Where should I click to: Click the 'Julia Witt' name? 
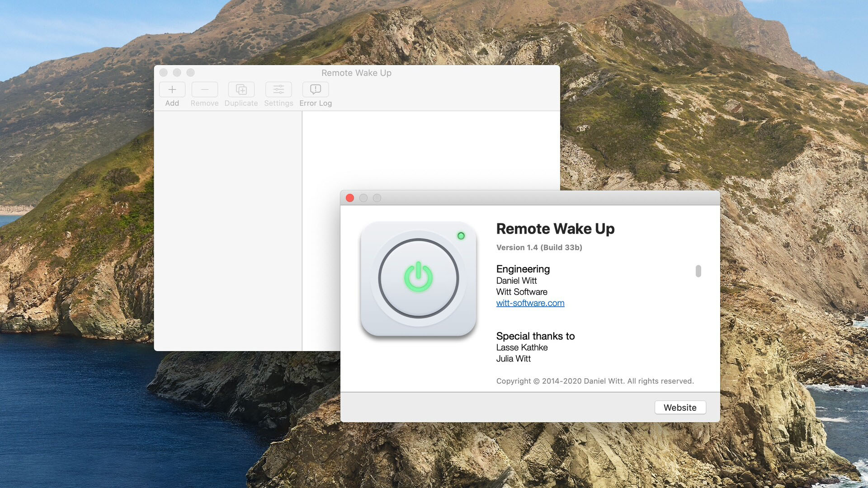[514, 359]
